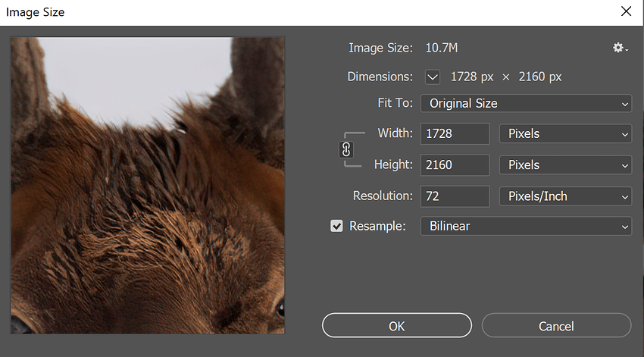The image size is (644, 357).
Task: Click into the Height value field
Action: [x=455, y=165]
